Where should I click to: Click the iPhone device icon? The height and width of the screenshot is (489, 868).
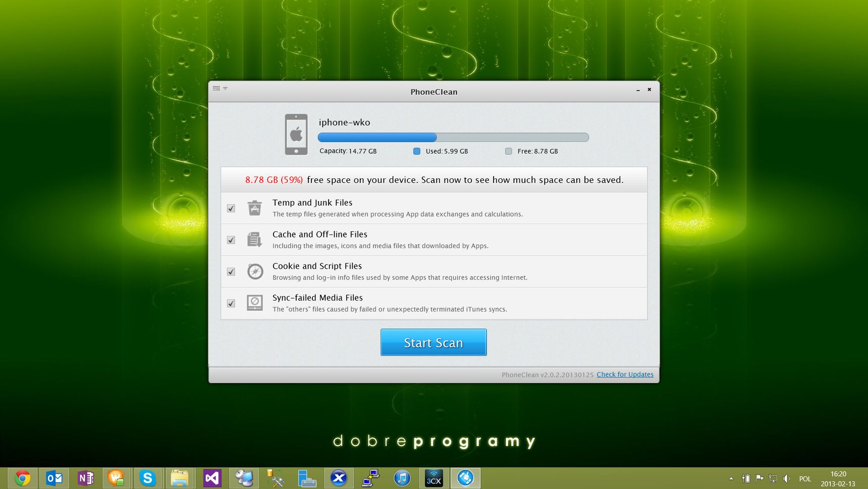[x=296, y=134]
